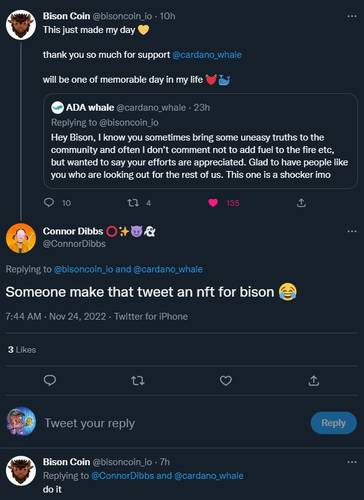Screen dimensions: 364x500
Task: Reply icon under Connor Dibbs' tweet
Action: pos(50,380)
